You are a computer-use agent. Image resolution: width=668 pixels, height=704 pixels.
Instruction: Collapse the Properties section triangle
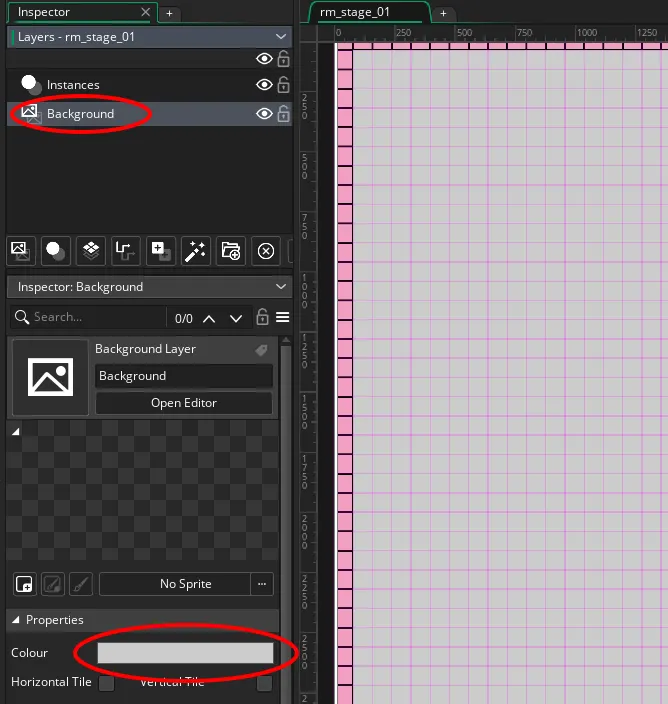coord(16,620)
